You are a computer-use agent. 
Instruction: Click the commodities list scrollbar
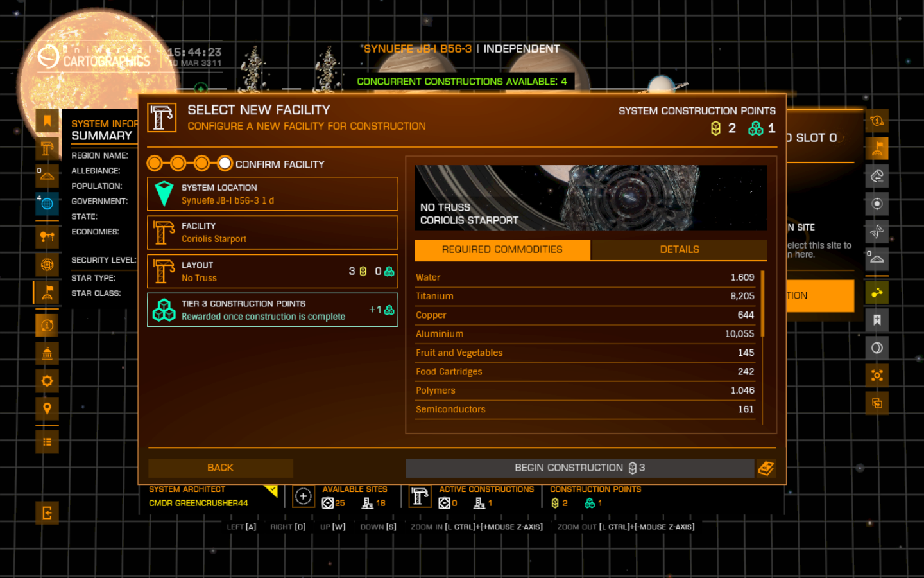(762, 304)
